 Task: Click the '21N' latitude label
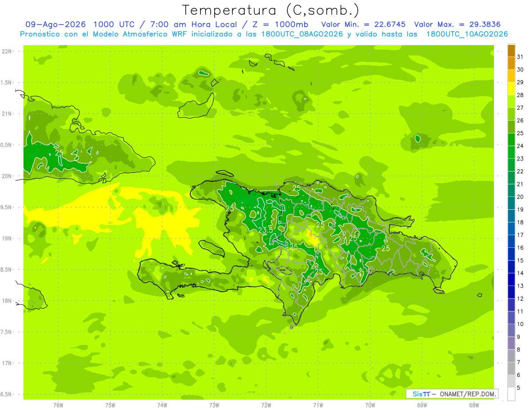(x=8, y=114)
